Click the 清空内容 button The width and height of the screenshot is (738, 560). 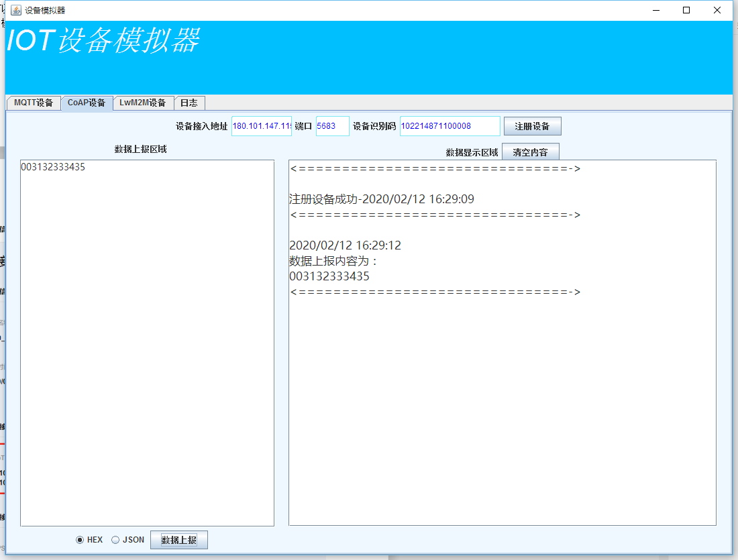pos(530,152)
